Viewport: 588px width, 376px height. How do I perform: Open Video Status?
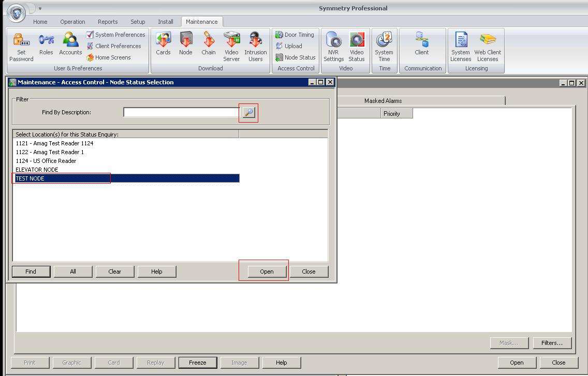[x=357, y=47]
